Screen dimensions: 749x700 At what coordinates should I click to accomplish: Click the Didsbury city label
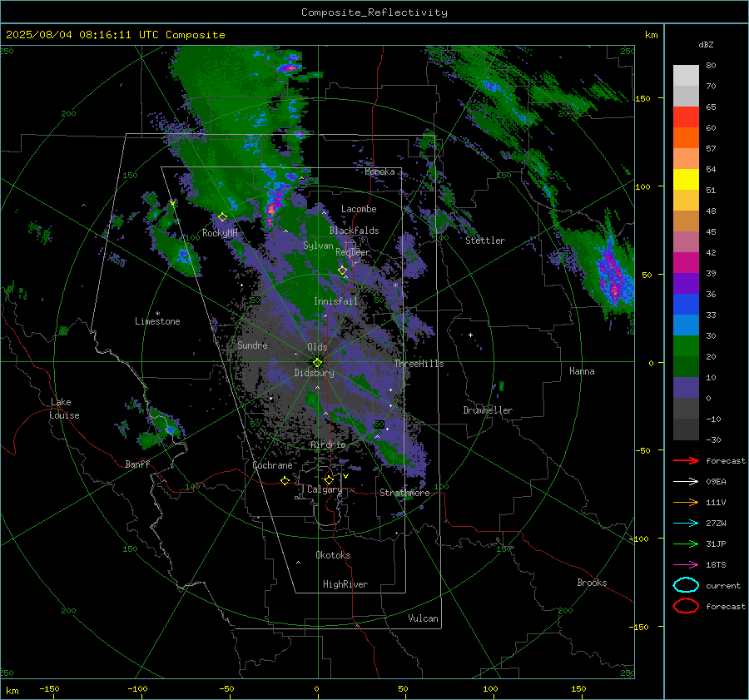click(314, 373)
